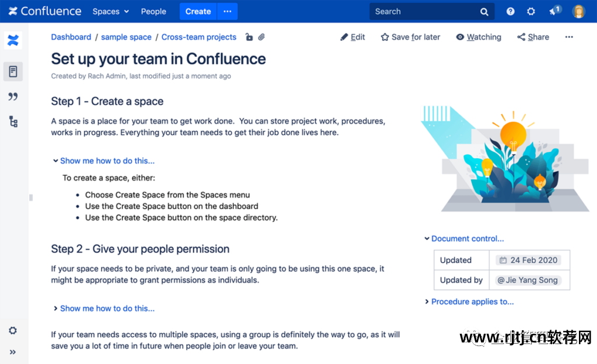Screen dimensions: 597x364
Task: Click the sidebar resize handle
Action: coord(31,197)
